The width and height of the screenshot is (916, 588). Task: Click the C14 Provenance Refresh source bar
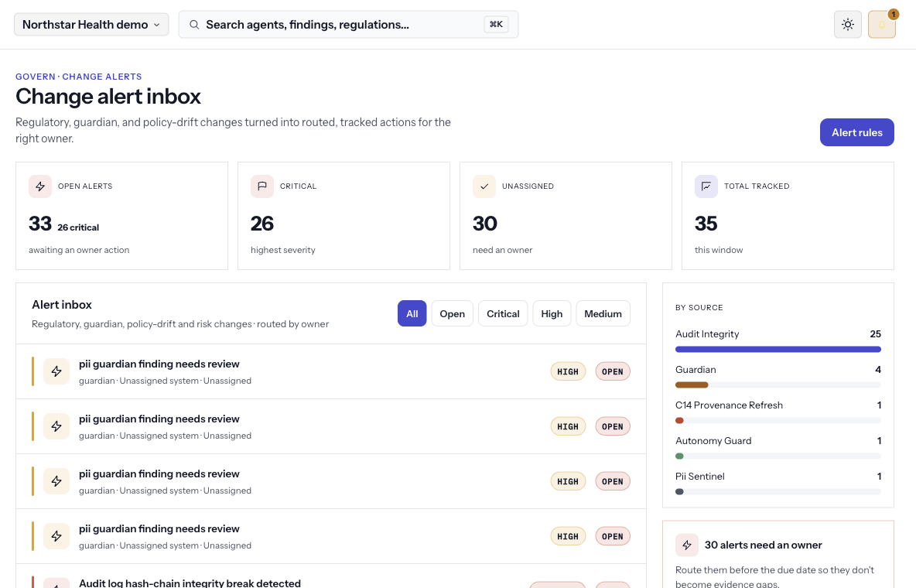tap(778, 421)
